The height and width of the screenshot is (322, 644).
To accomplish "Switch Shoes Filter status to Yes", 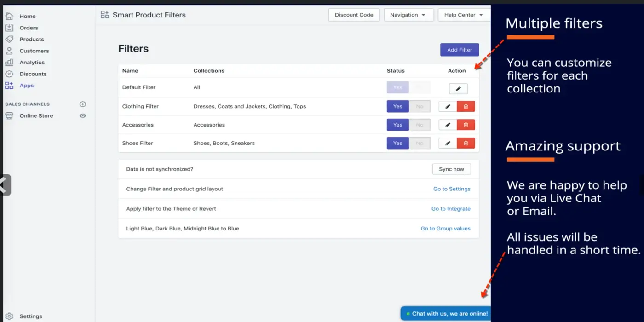I will pyautogui.click(x=398, y=143).
